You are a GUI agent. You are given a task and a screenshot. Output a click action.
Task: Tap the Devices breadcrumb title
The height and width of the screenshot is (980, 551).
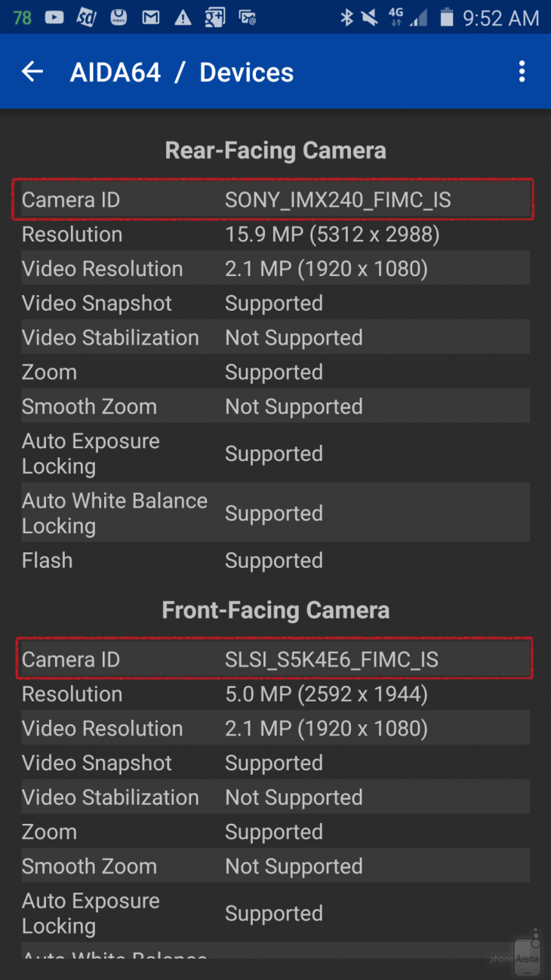[246, 72]
